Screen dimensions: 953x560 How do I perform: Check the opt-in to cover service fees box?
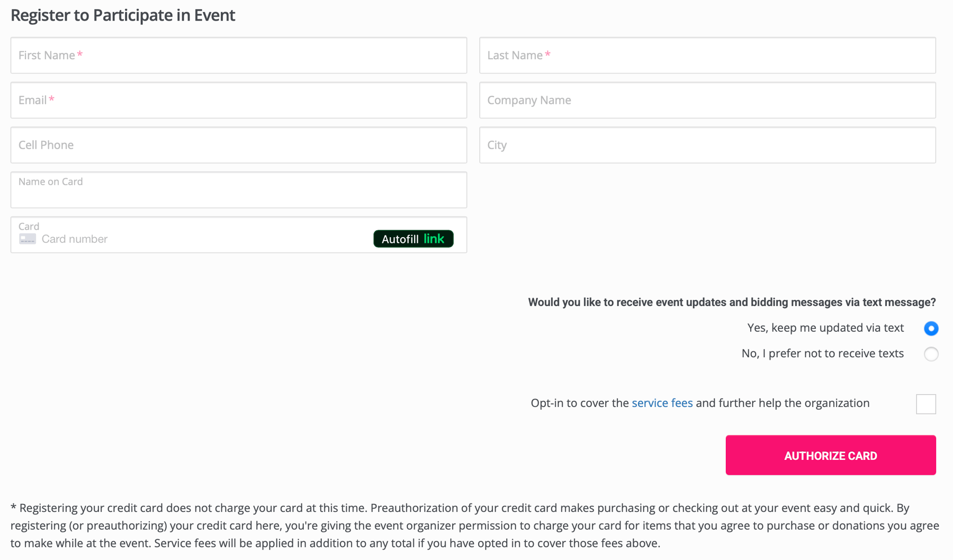[925, 404]
